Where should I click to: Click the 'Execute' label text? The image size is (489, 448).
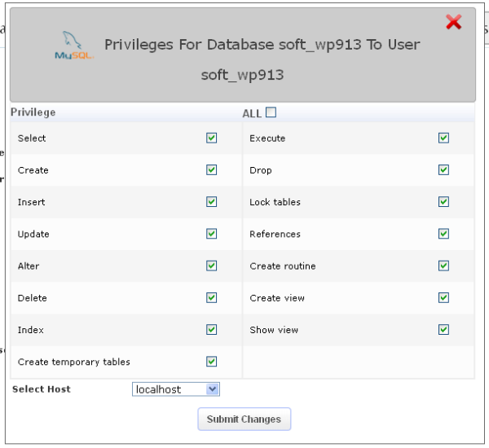click(x=267, y=138)
